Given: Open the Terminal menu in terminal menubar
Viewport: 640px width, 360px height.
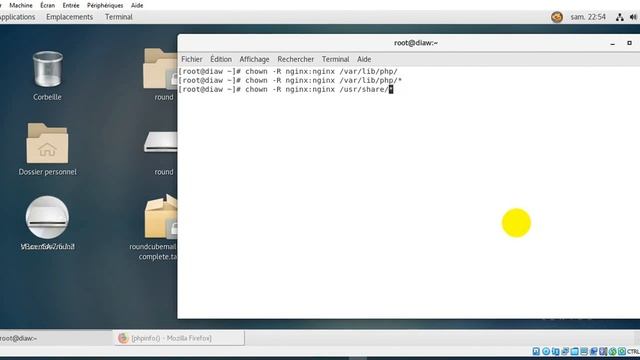Looking at the screenshot, I should click(x=336, y=59).
